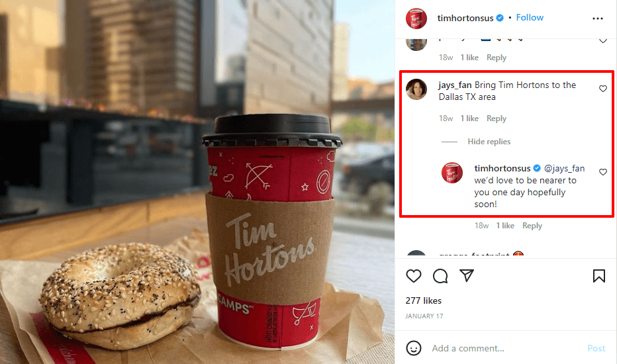View the 277 likes list
617x364 pixels.
pyautogui.click(x=424, y=300)
